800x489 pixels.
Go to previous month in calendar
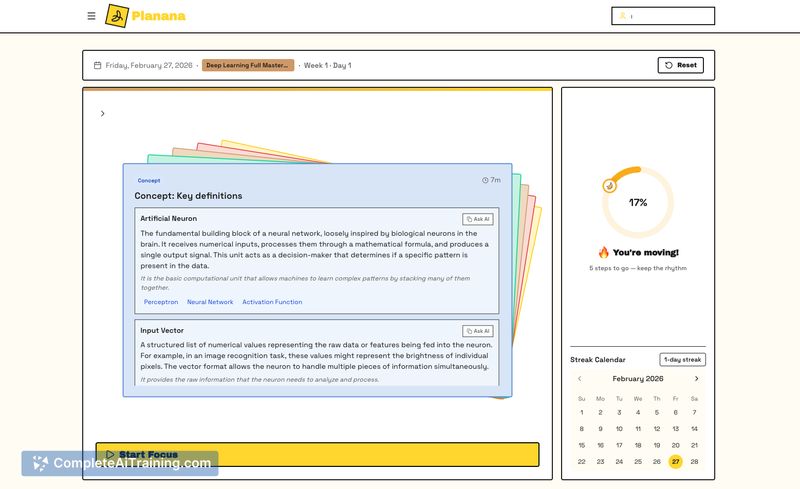click(579, 379)
